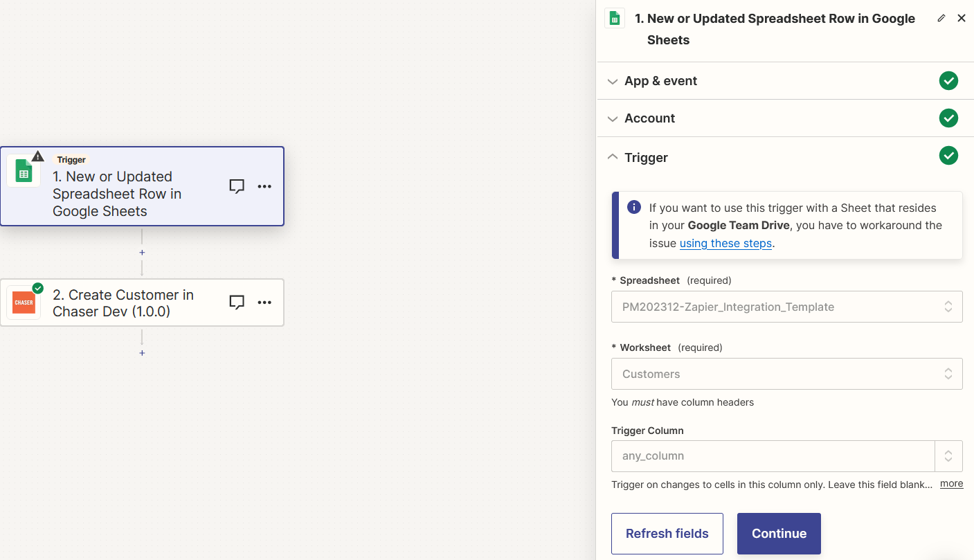Image resolution: width=974 pixels, height=560 pixels.
Task: Open the Trigger Column dropdown
Action: pos(786,455)
